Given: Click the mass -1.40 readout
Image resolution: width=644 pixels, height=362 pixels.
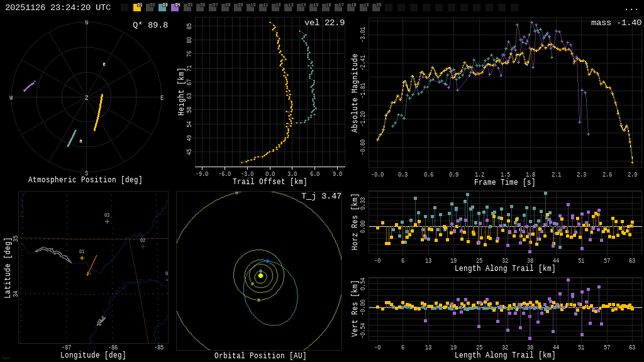Looking at the screenshot, I should (616, 23).
